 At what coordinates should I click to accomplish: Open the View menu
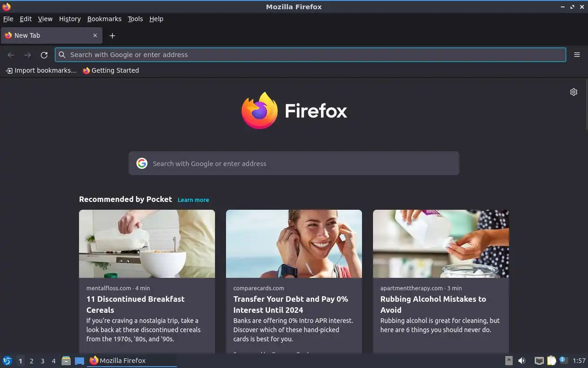[45, 19]
